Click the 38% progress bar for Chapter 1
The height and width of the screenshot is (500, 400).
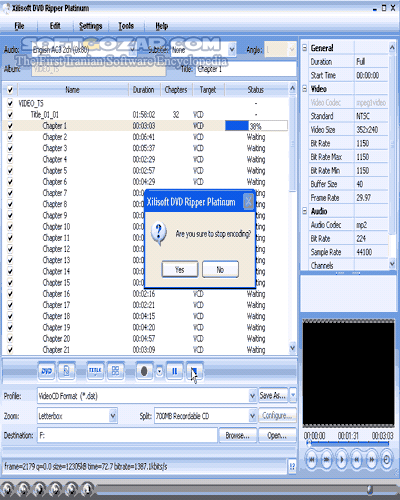[256, 126]
